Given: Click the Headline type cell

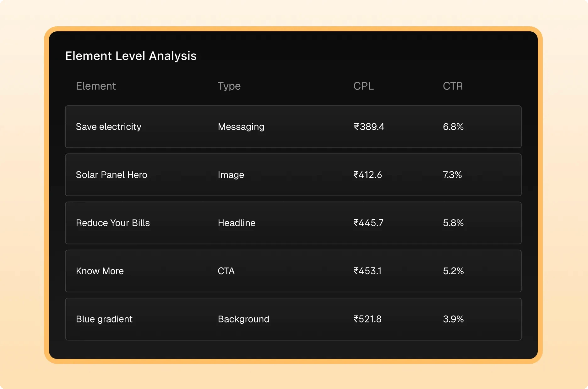Looking at the screenshot, I should point(237,223).
